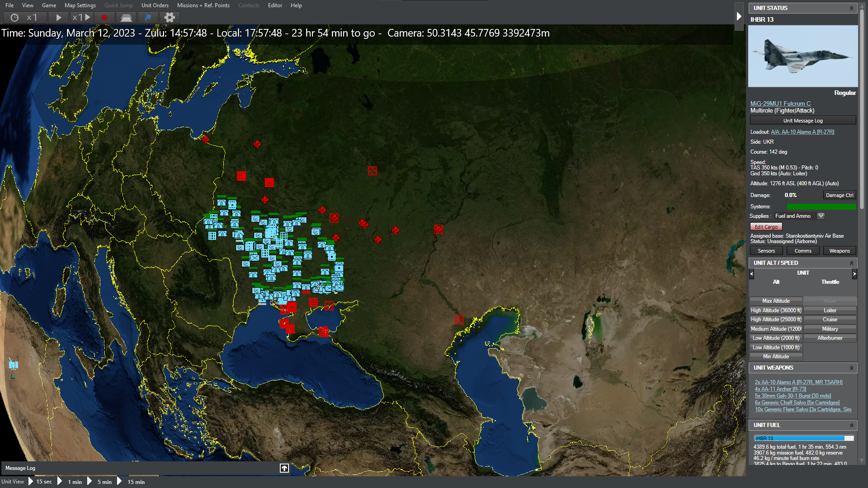
Task: Select the blue ship unit near Spain
Action: tap(14, 364)
